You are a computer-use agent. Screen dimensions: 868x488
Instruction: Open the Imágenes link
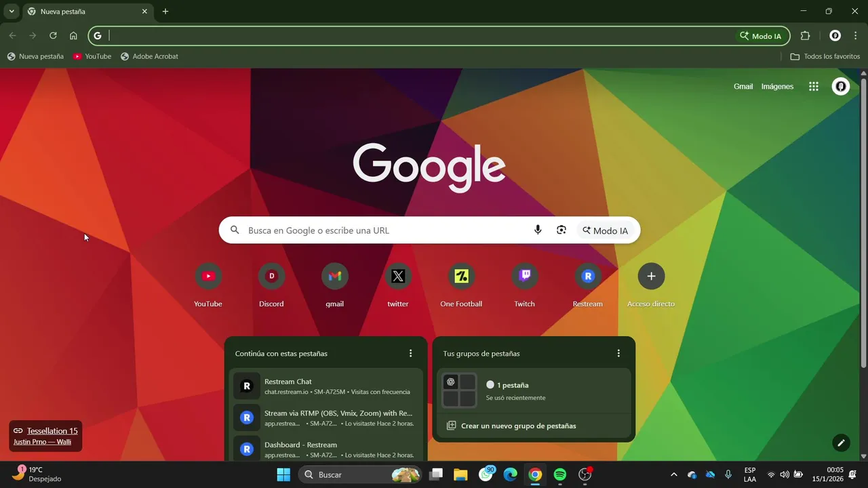(777, 87)
